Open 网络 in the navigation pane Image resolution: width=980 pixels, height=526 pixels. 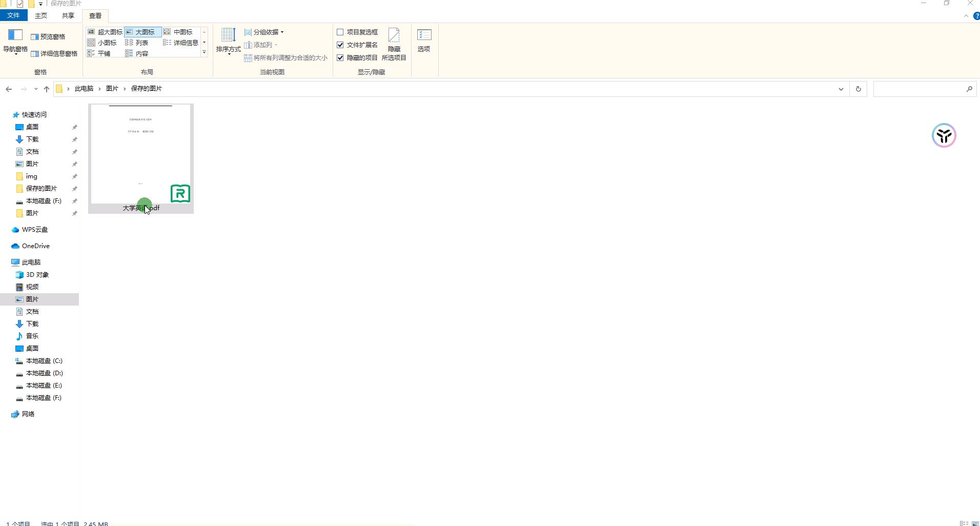(28, 414)
